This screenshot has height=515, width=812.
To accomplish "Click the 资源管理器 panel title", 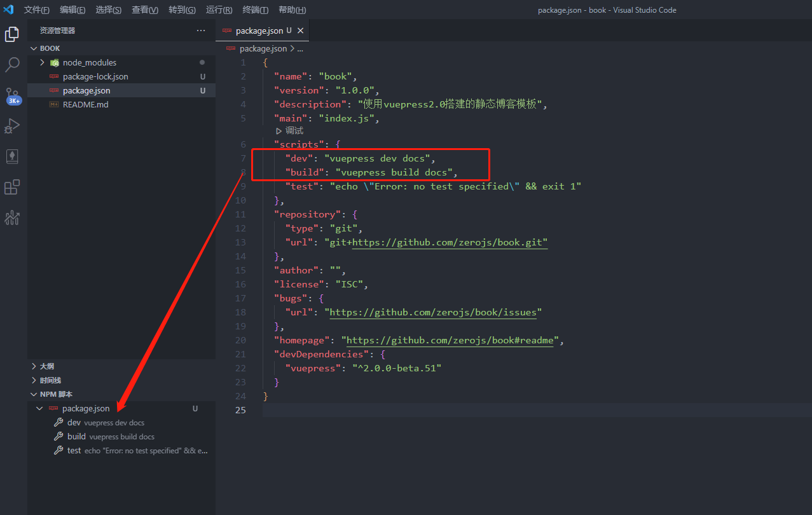I will [x=57, y=31].
